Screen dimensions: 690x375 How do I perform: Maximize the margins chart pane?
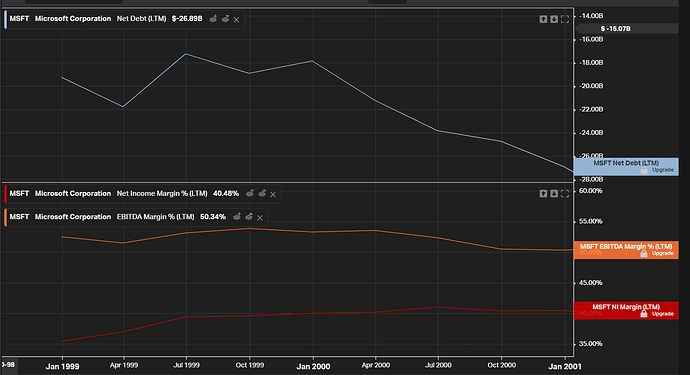point(565,194)
